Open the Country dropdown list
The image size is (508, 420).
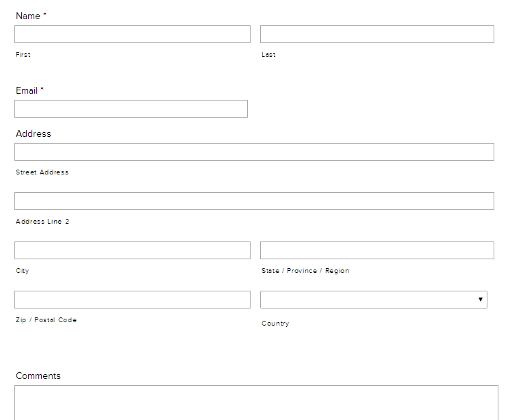(373, 300)
